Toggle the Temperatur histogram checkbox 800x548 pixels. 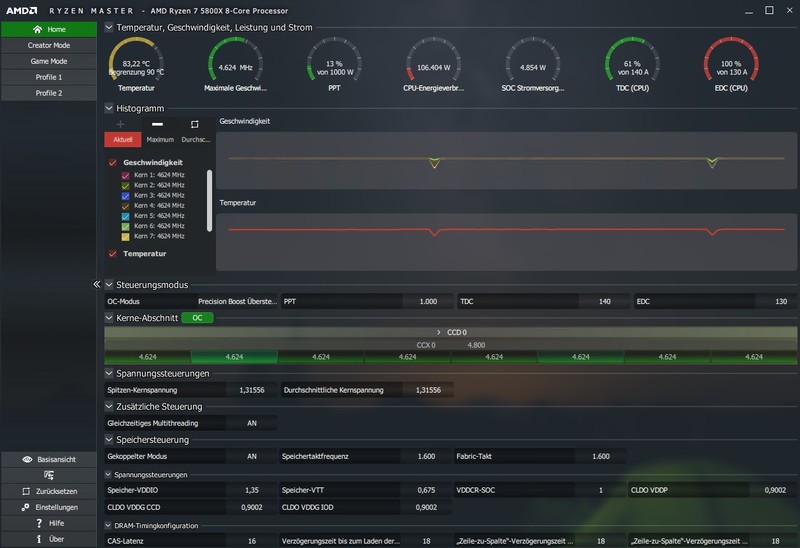(113, 254)
